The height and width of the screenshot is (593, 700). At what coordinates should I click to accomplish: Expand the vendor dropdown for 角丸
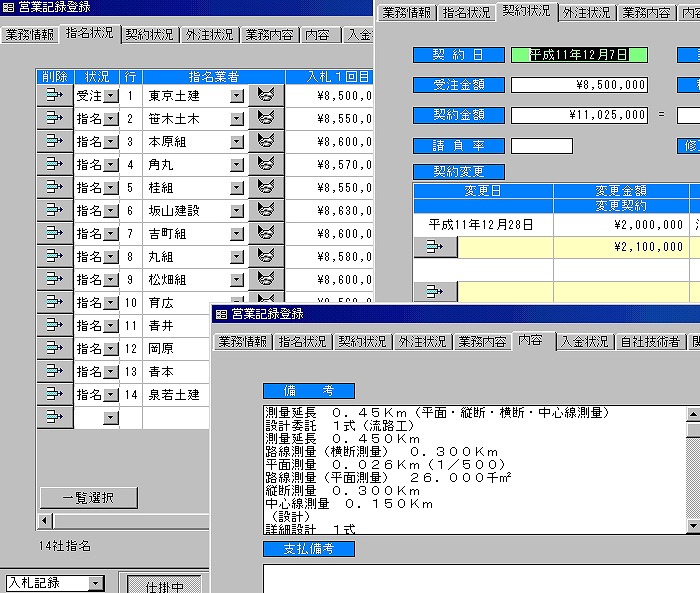[236, 165]
